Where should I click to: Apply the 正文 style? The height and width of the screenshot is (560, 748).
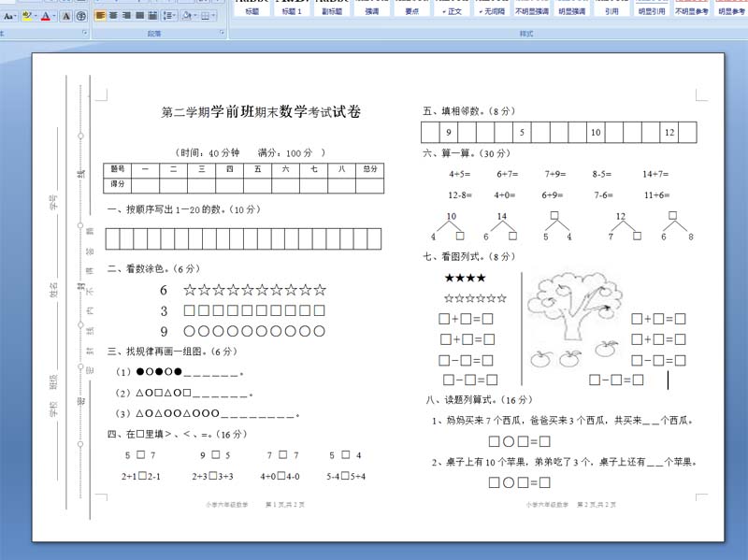pos(452,10)
